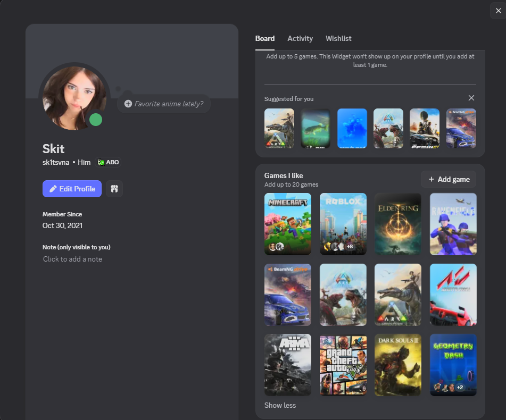Close the profile modal with top-right X

[498, 11]
